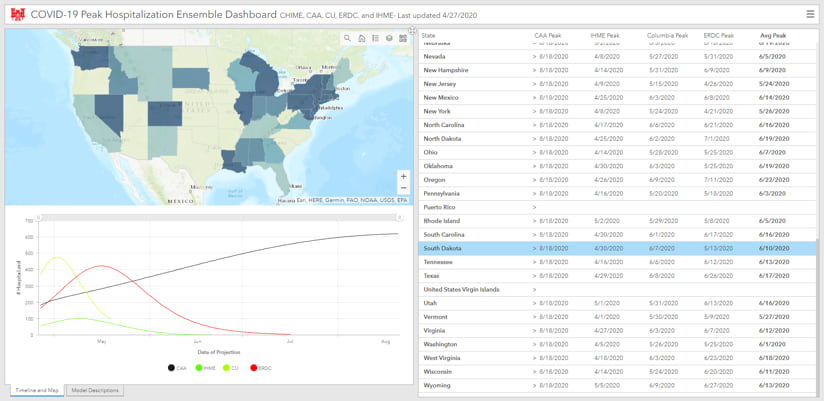
Task: Click the State column header
Action: pos(428,35)
